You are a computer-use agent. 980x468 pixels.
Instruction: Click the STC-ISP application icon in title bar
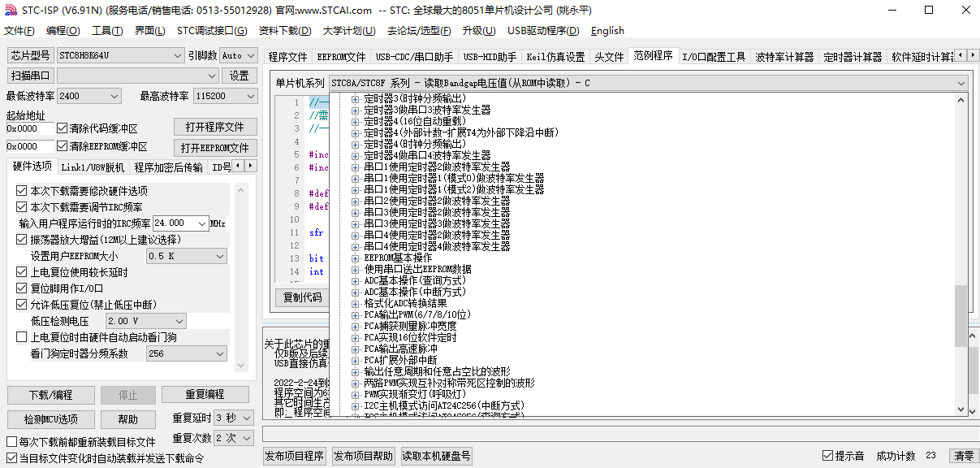coord(11,10)
